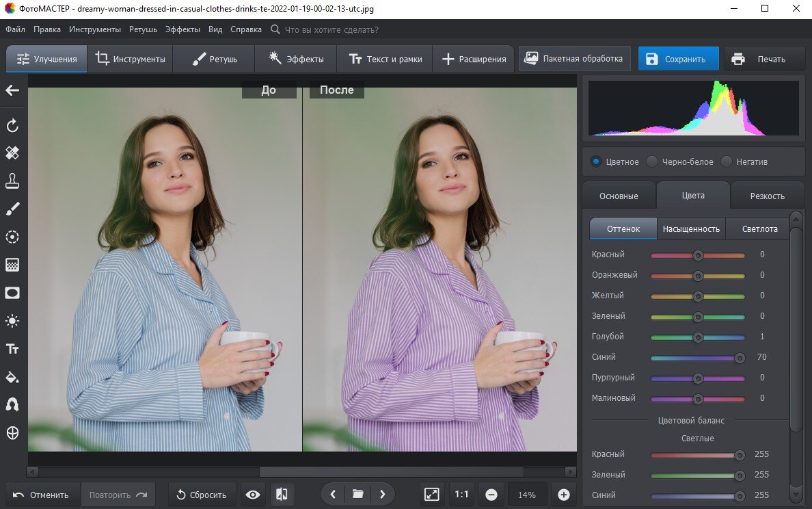The height and width of the screenshot is (509, 812).
Task: Click the right panel scroll down arrow
Action: (x=796, y=495)
